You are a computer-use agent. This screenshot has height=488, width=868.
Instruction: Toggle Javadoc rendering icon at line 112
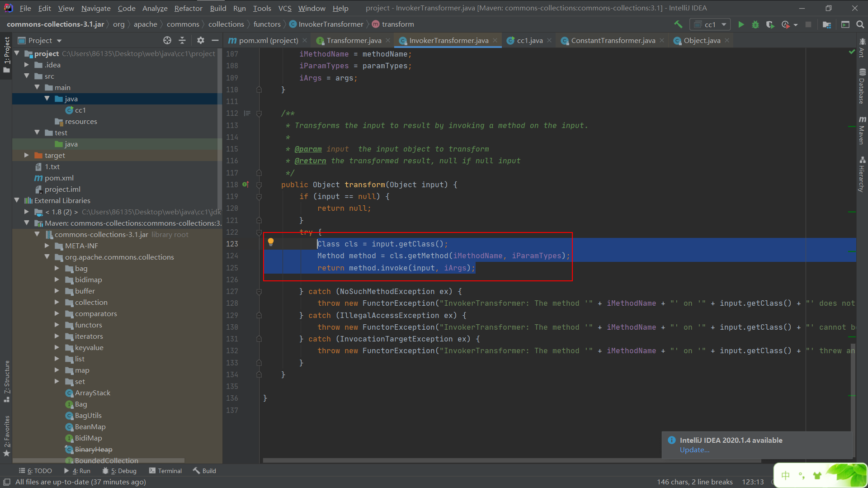coord(247,113)
